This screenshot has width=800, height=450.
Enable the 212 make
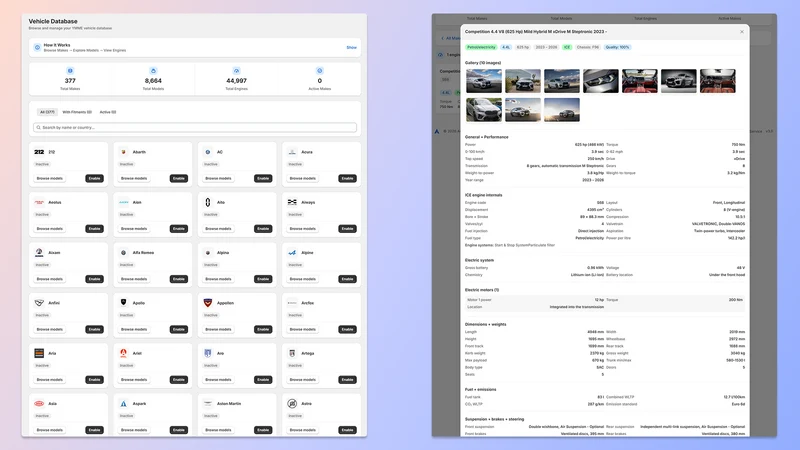[x=94, y=179]
